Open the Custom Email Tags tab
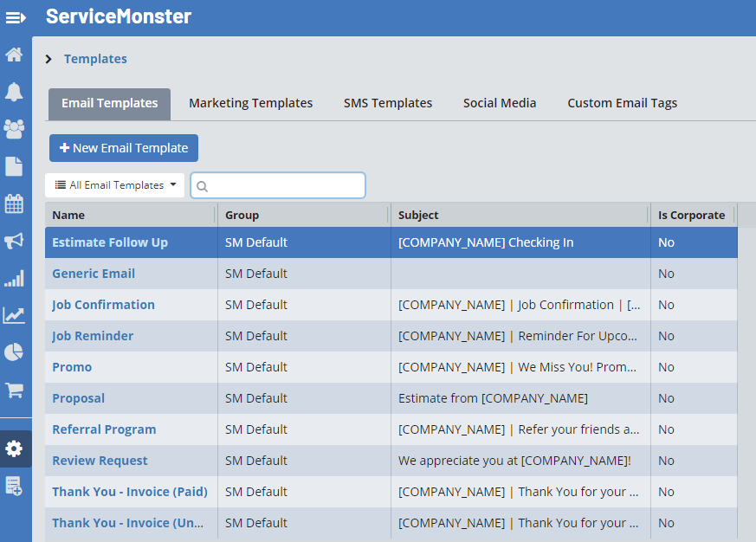The height and width of the screenshot is (542, 756). (622, 103)
